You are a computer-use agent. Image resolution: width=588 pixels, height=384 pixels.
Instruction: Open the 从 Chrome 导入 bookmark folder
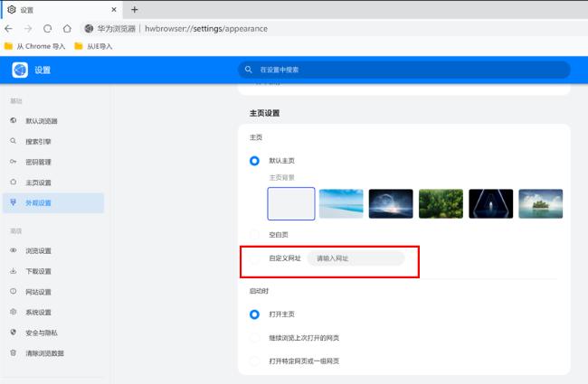[x=34, y=45]
